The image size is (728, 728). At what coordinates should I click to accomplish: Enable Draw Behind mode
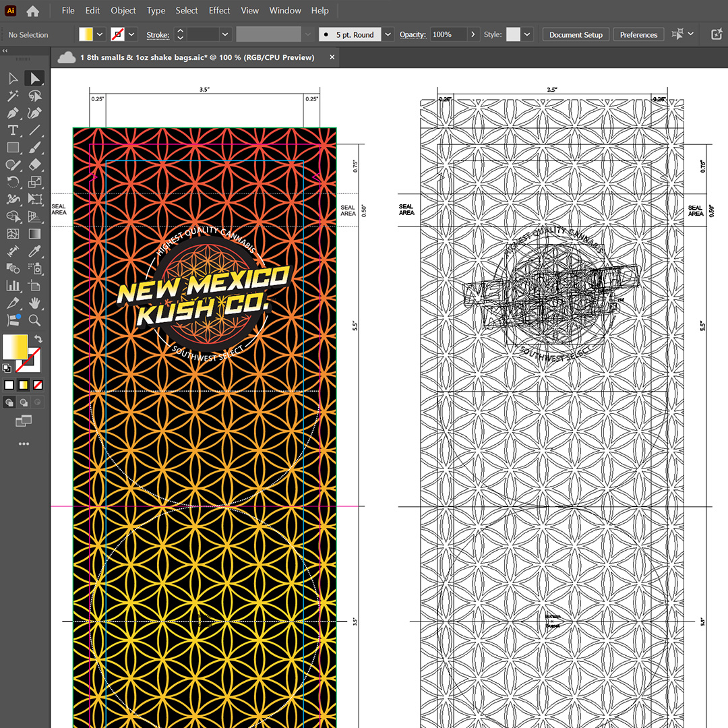(24, 402)
